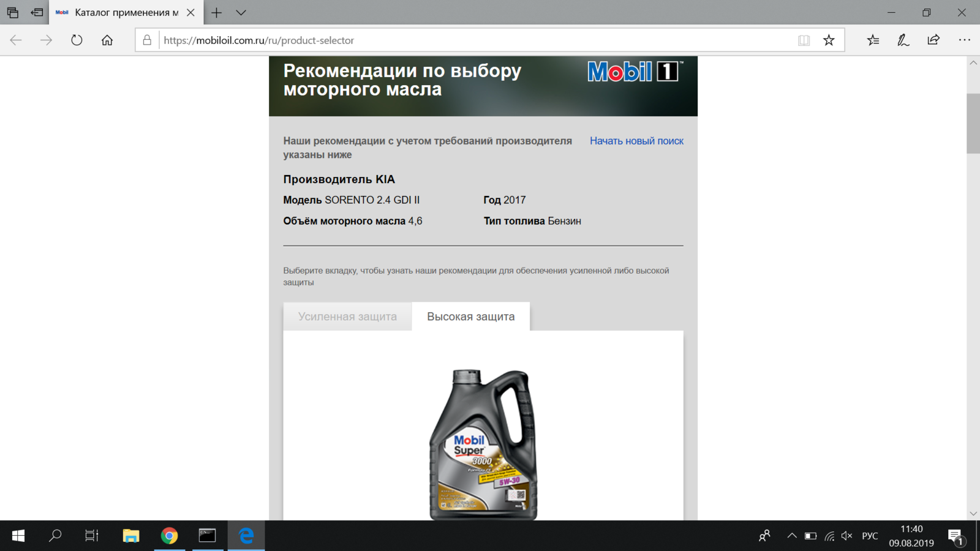
Task: Open tabs you've set aside icon
Action: (x=13, y=12)
